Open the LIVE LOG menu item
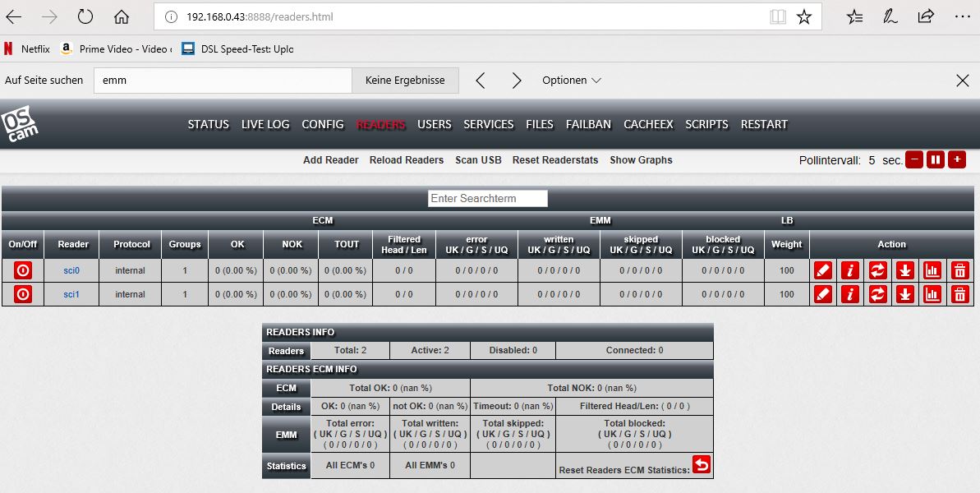 click(265, 125)
